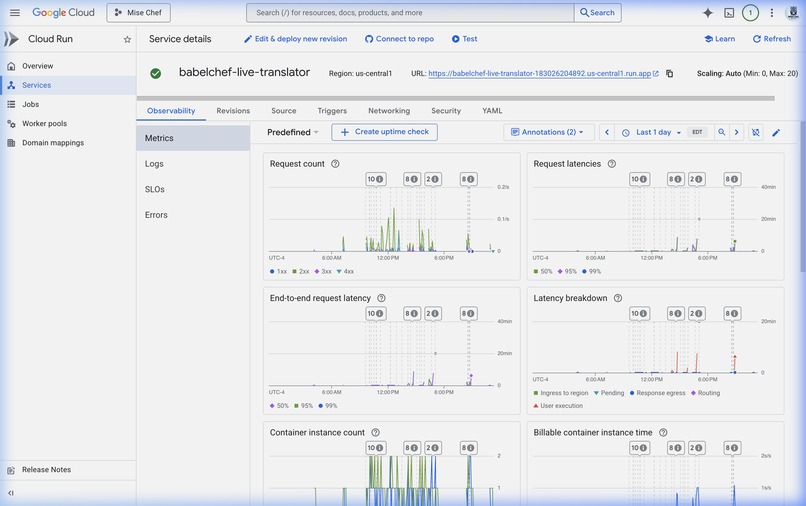Click the zoom reset magnifier icon

tap(722, 132)
